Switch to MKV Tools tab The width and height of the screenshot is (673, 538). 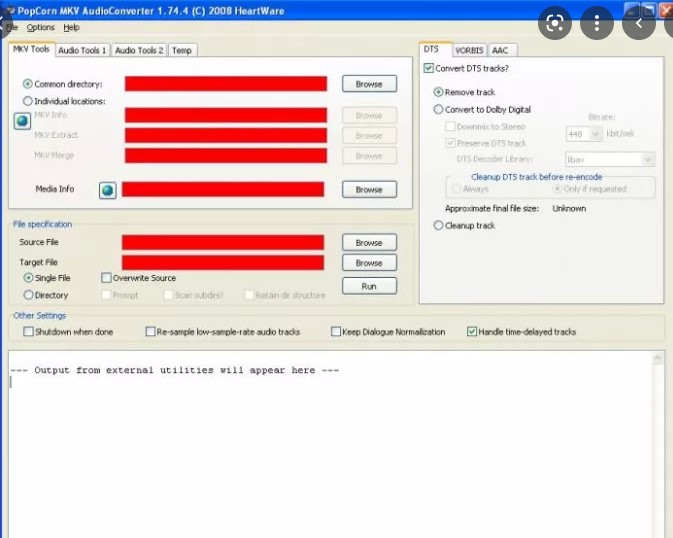coord(31,49)
